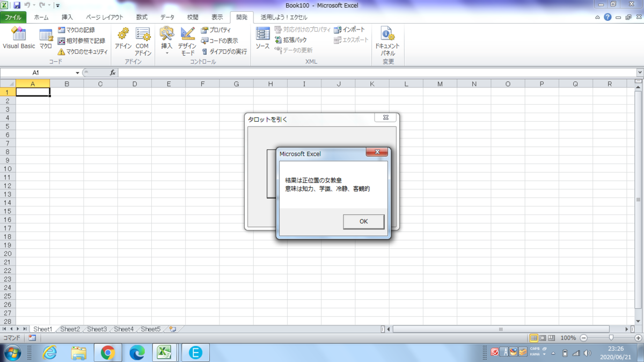The image size is (644, 362).
Task: Open the ドキュメント パネル document panel
Action: 388,41
